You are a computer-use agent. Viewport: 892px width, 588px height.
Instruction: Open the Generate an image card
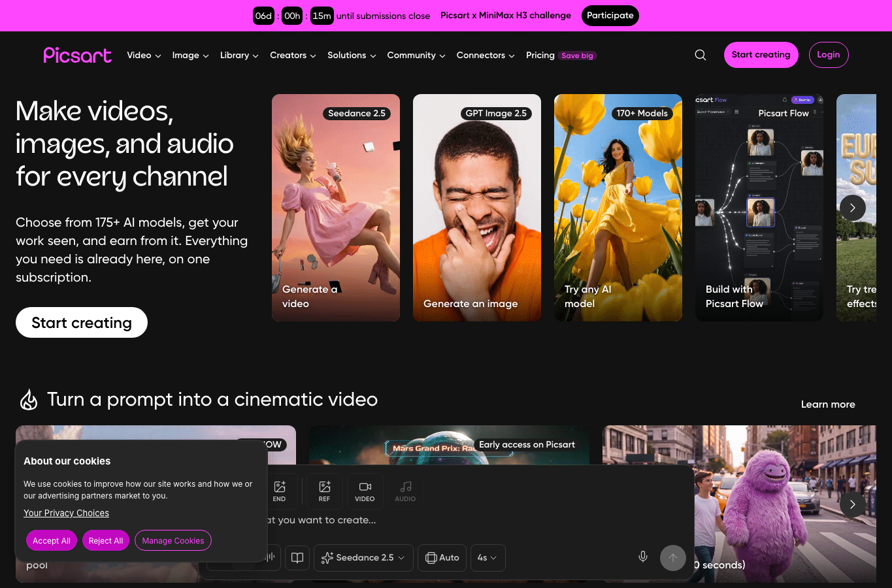(x=477, y=208)
